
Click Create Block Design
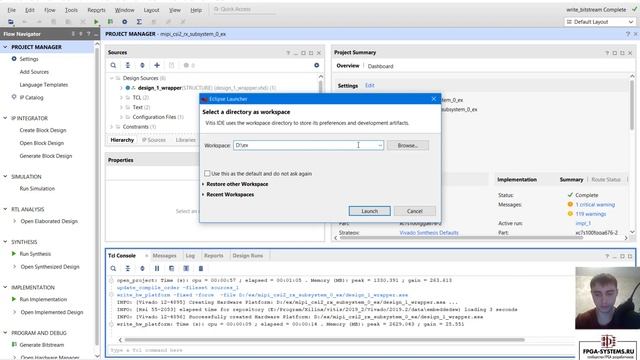pyautogui.click(x=43, y=130)
